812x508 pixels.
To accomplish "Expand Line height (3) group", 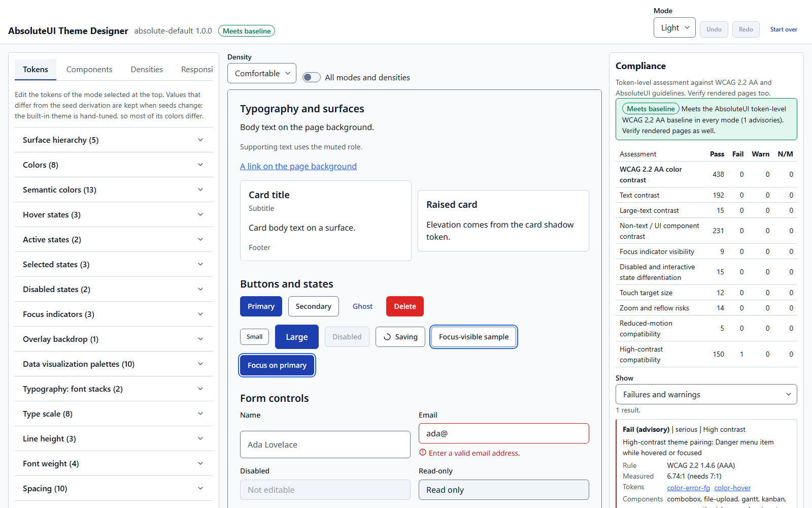I will [x=114, y=438].
